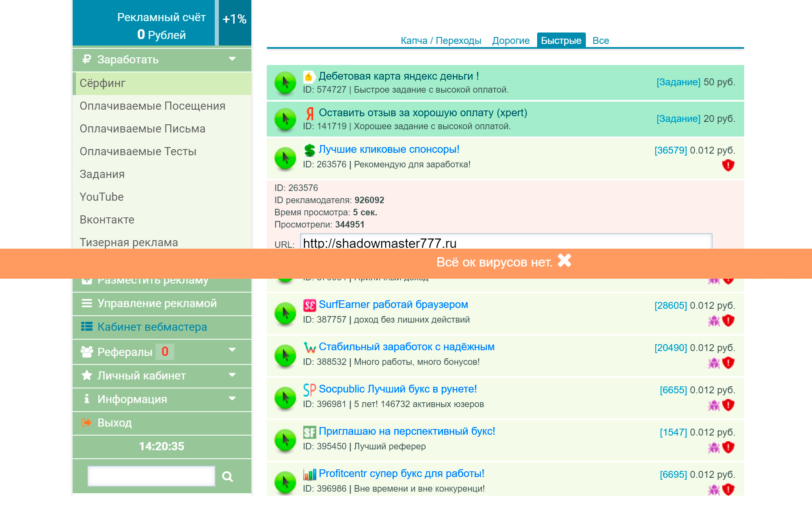Click green cursor icon for Profitcentr row
This screenshot has width=812, height=516.
(x=285, y=482)
